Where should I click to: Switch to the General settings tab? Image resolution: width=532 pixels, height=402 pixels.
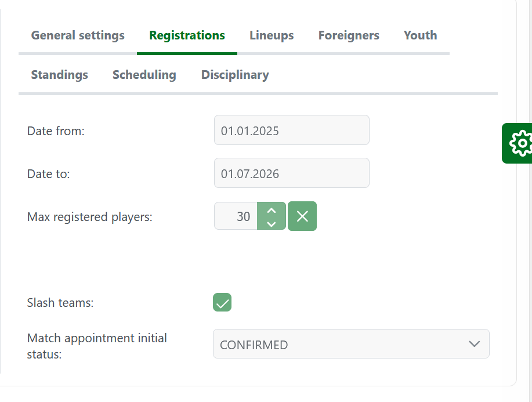pos(78,35)
